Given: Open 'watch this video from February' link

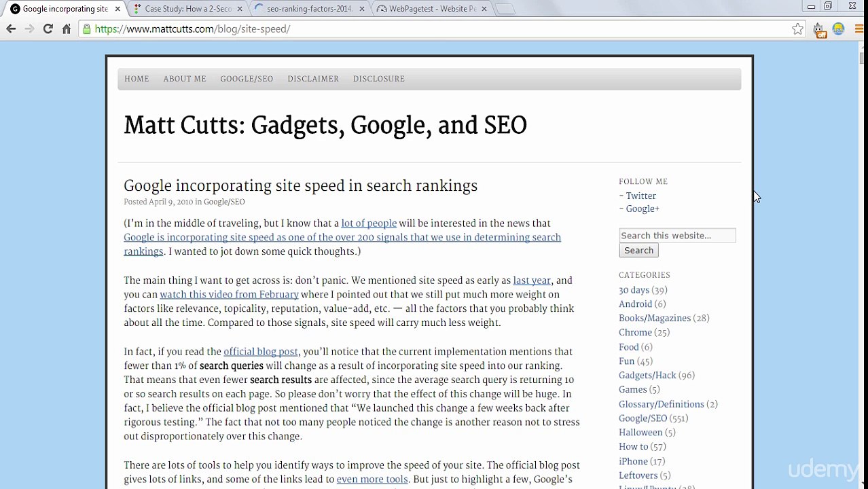Looking at the screenshot, I should click(x=229, y=295).
